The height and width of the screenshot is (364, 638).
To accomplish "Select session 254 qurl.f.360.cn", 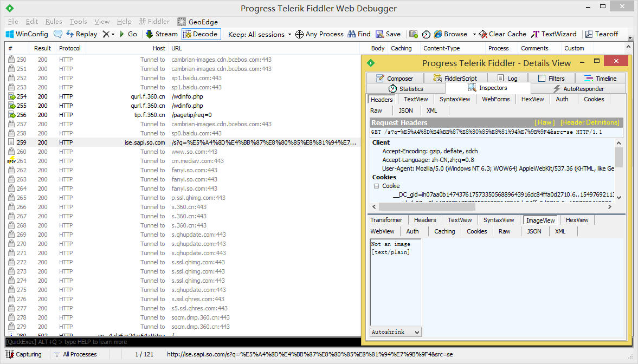I will coord(183,96).
